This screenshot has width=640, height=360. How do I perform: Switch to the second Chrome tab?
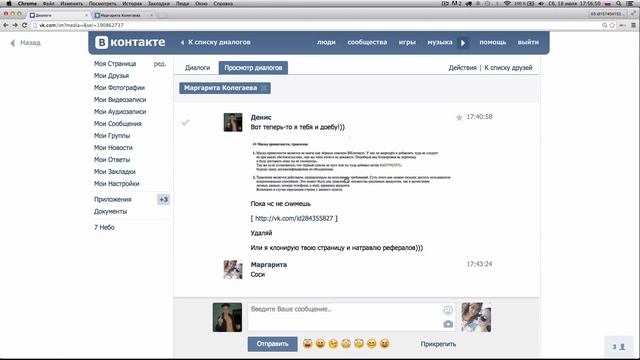coord(122,15)
